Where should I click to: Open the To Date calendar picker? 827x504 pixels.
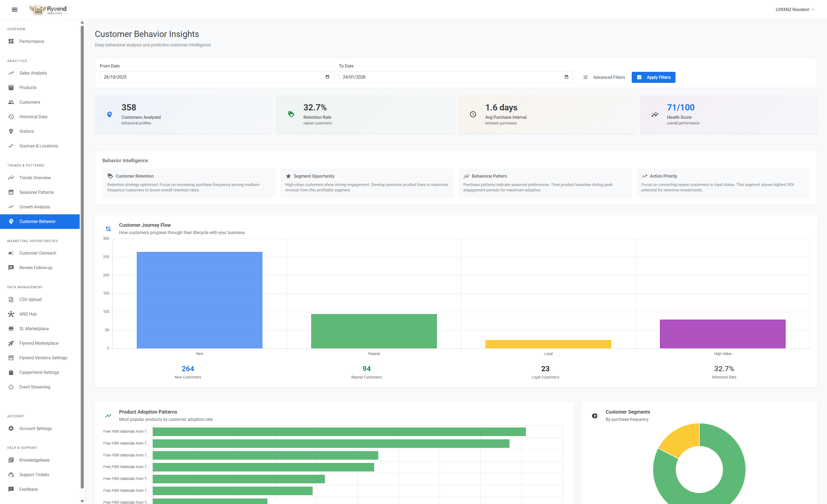click(566, 77)
